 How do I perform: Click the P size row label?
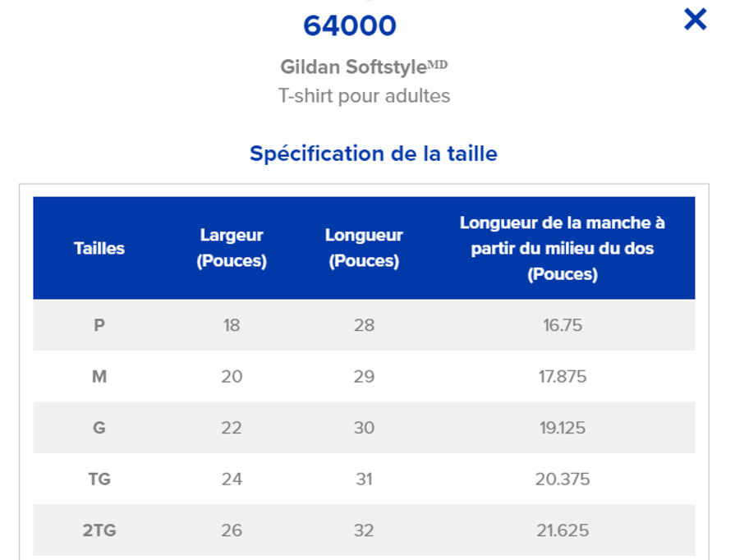99,325
